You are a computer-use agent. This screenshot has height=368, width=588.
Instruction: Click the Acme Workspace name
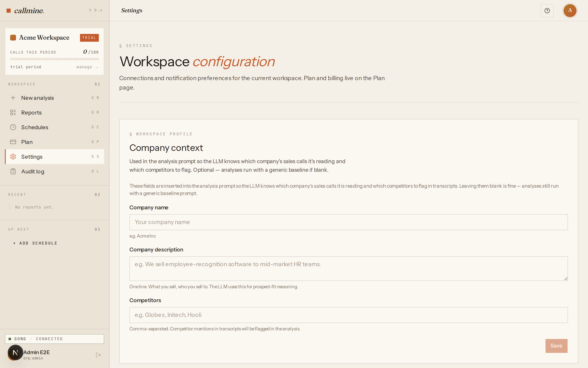(x=44, y=37)
